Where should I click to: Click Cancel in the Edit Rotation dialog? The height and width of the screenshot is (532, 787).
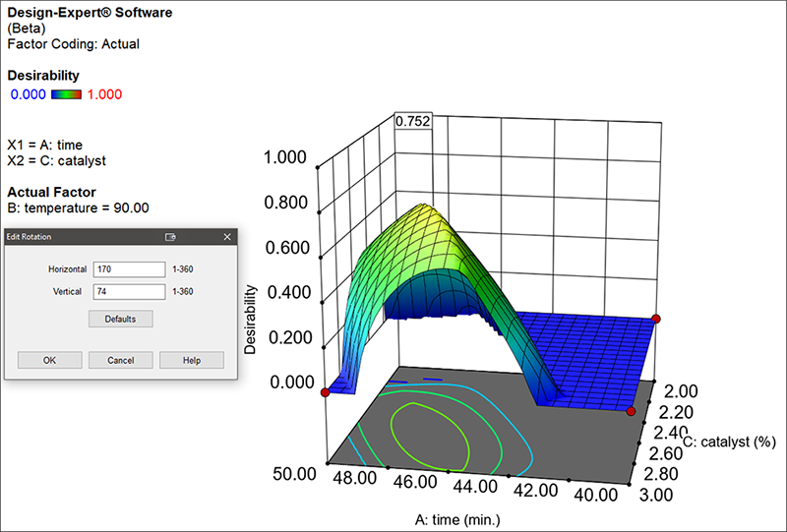pyautogui.click(x=120, y=360)
